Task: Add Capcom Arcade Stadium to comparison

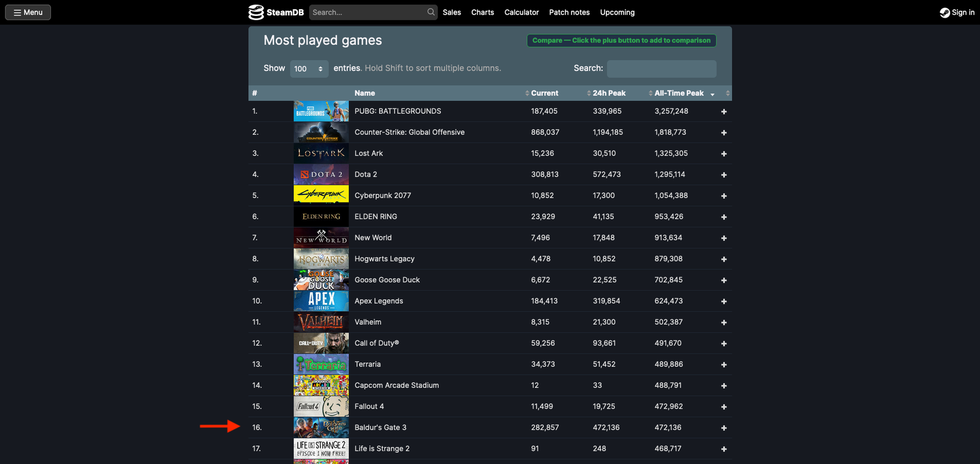Action: 724,386
